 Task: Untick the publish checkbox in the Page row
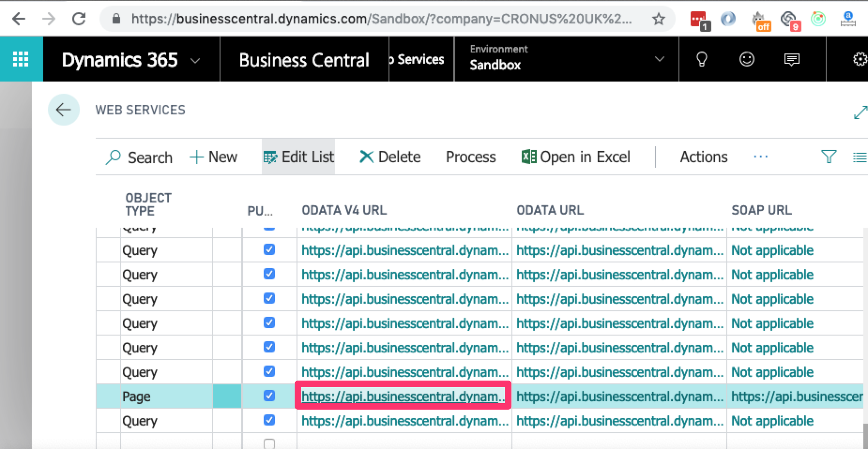(269, 396)
